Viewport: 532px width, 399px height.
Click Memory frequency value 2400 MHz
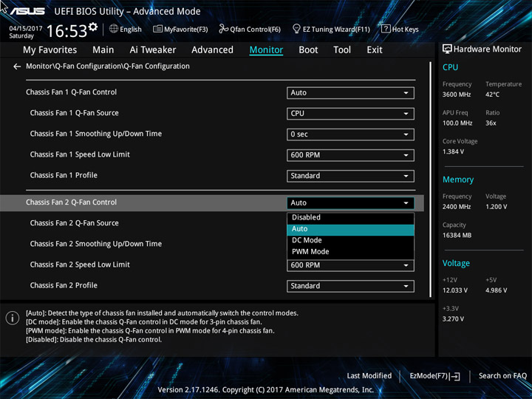(x=457, y=207)
